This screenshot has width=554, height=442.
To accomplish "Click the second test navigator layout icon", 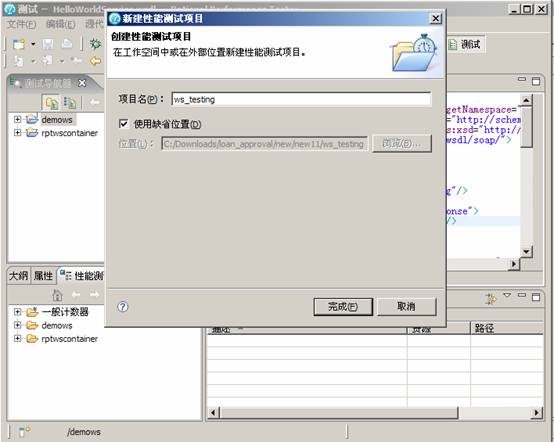I will 69,103.
